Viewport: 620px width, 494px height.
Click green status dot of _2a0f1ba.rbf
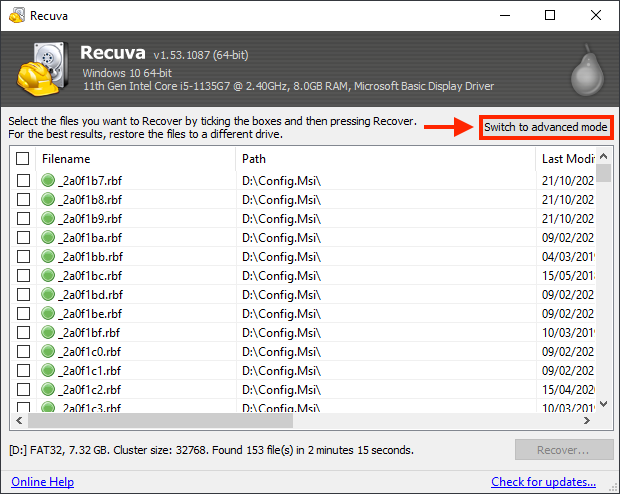click(x=48, y=237)
